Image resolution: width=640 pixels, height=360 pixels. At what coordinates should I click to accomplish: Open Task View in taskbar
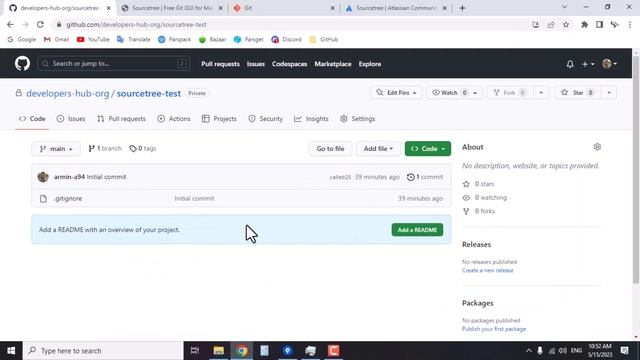click(x=195, y=351)
